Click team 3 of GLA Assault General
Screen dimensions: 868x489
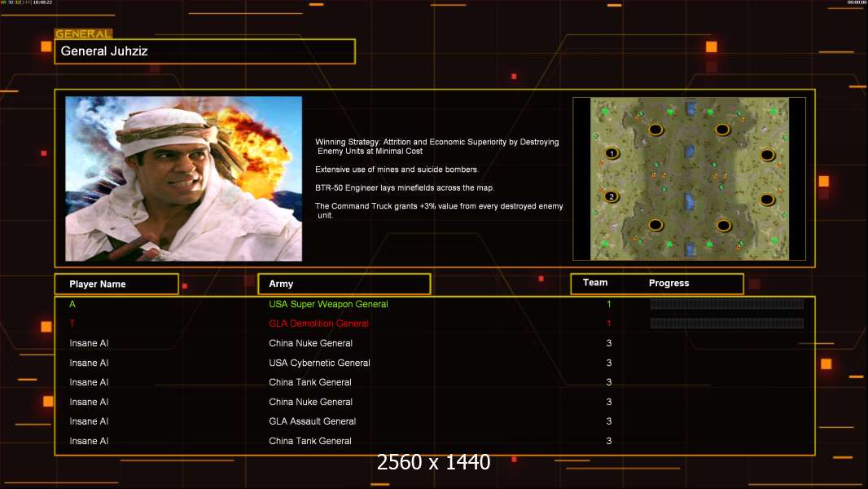(609, 421)
